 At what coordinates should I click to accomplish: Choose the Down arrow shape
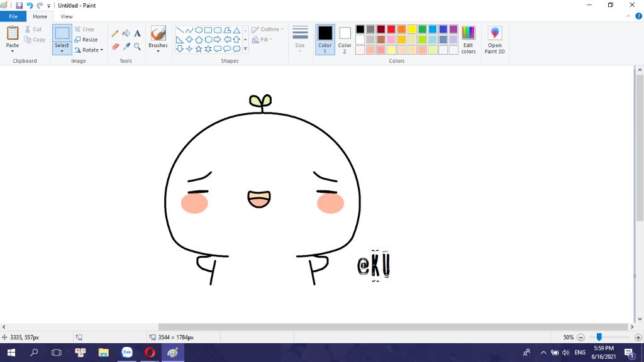[x=179, y=49]
